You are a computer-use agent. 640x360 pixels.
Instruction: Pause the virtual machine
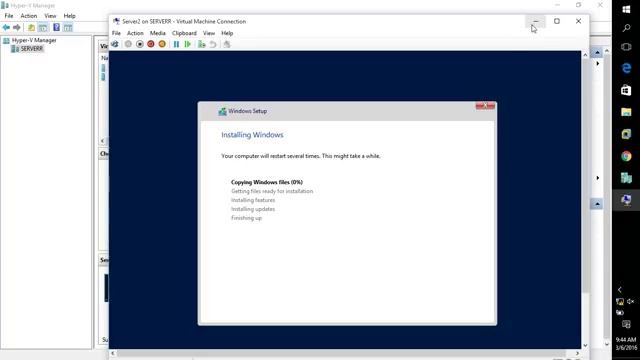pyautogui.click(x=176, y=44)
